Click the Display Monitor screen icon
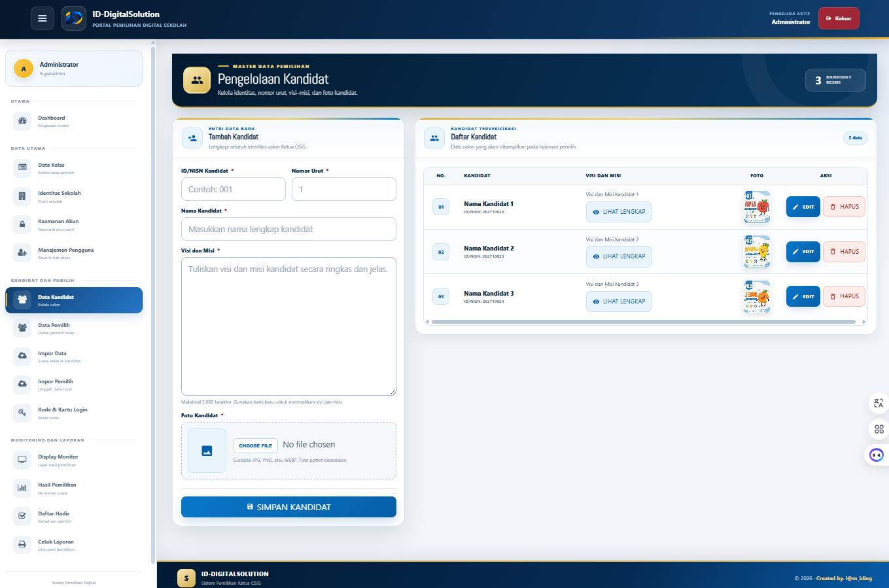The width and height of the screenshot is (889, 588). point(22,459)
